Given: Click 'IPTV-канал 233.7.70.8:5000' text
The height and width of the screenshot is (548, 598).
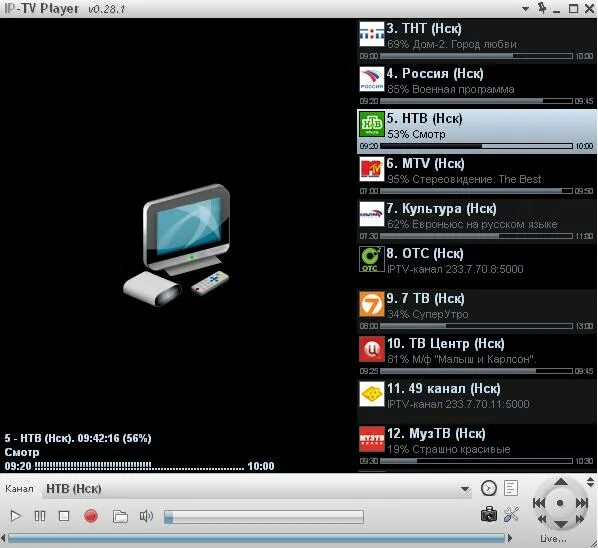Looking at the screenshot, I should tap(455, 269).
